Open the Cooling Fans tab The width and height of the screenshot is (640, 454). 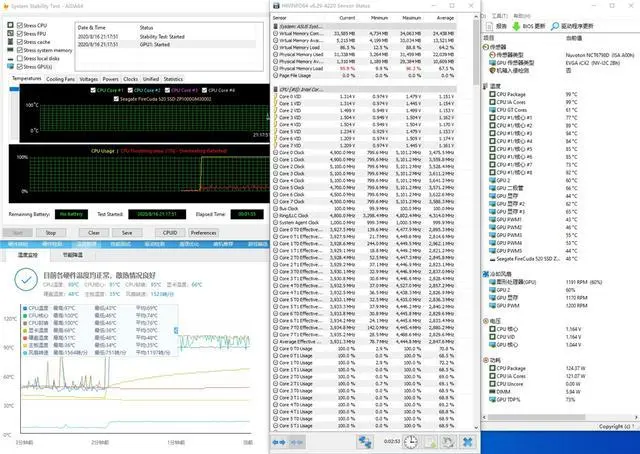(60, 79)
